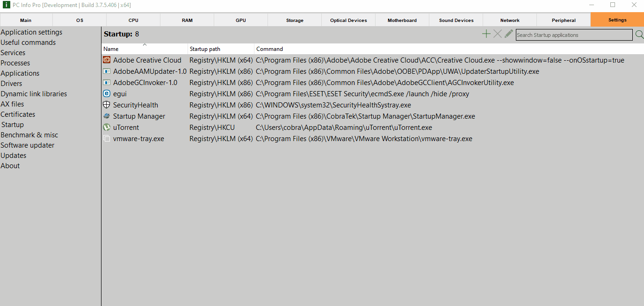644x306 pixels.
Task: Sort by the Name column header
Action: click(145, 49)
